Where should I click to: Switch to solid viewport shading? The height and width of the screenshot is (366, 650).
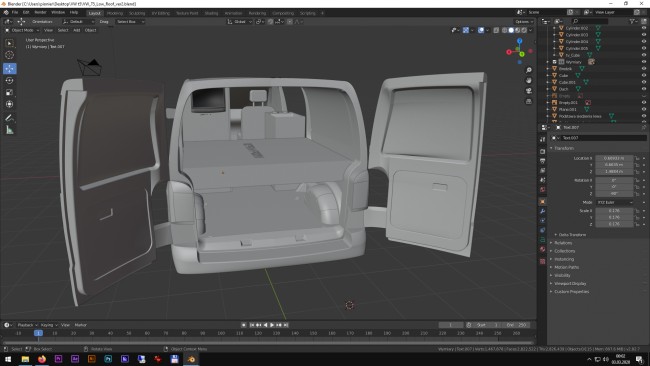point(511,30)
